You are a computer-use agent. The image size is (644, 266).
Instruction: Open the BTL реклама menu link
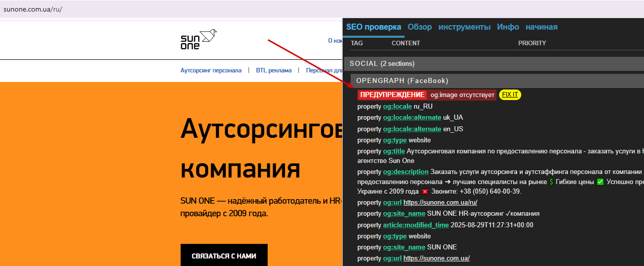[274, 70]
